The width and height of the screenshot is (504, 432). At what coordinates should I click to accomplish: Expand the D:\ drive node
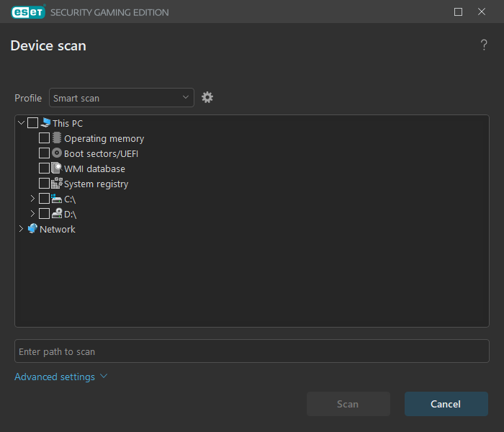tap(32, 213)
